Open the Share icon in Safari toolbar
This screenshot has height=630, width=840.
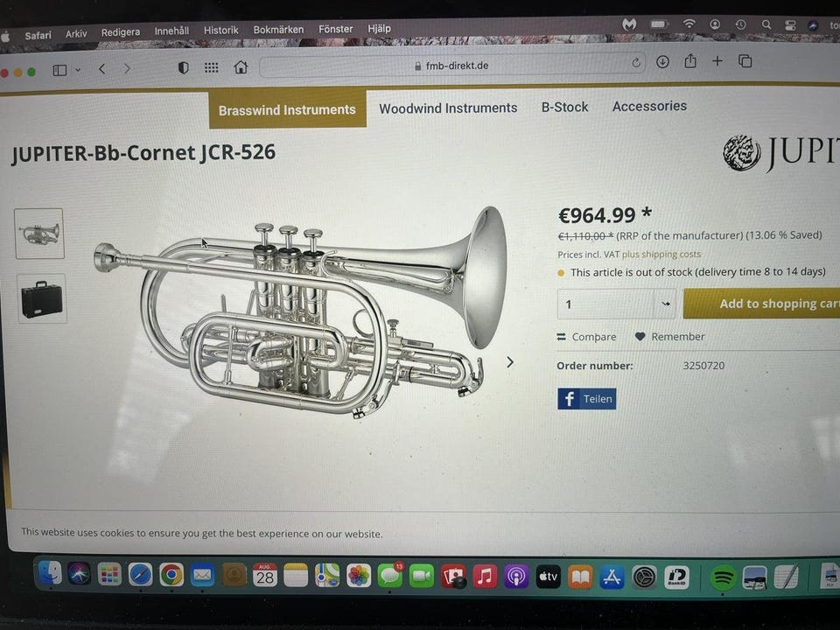click(690, 61)
